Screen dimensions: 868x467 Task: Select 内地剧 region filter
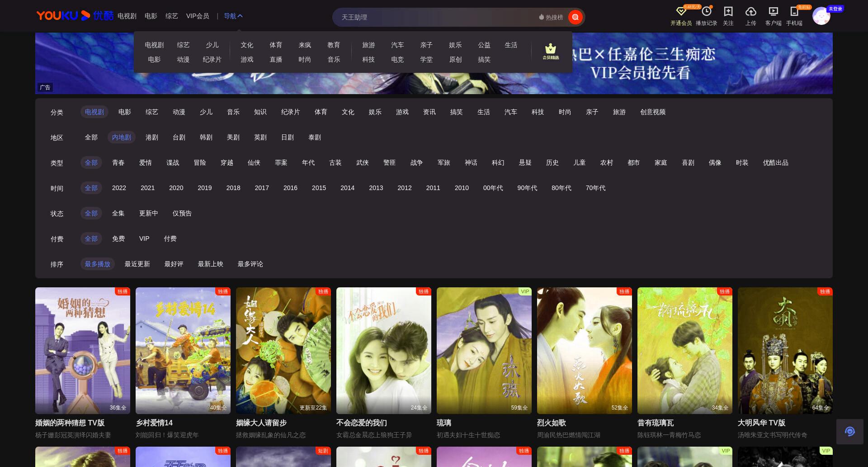122,137
